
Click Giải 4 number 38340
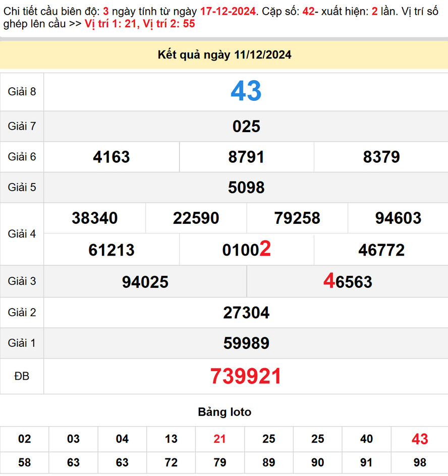pyautogui.click(x=95, y=218)
